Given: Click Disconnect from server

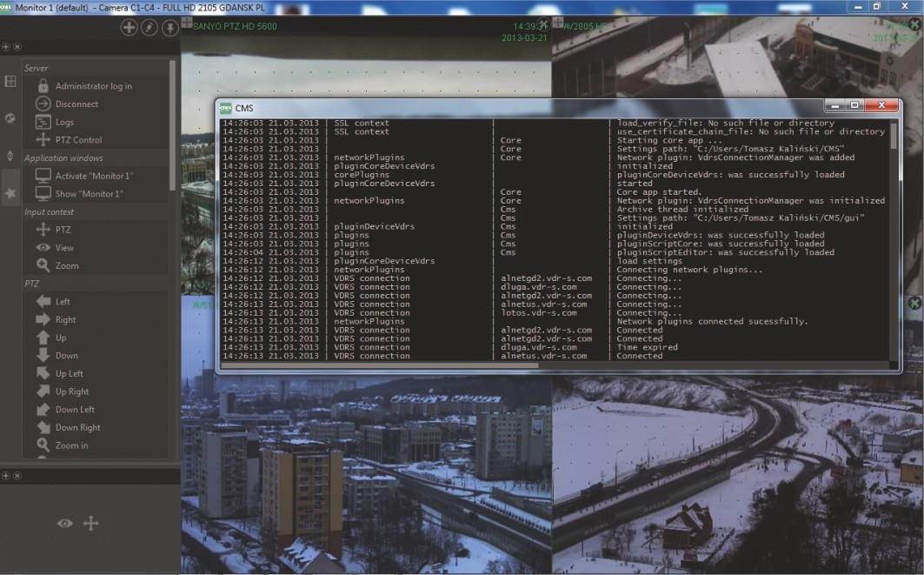Looking at the screenshot, I should tap(76, 104).
